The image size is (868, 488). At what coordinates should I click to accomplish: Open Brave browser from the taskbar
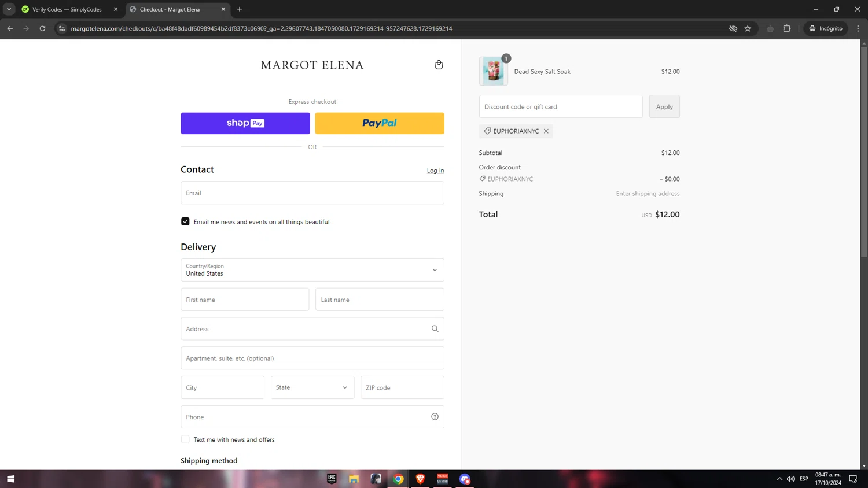[x=420, y=479]
